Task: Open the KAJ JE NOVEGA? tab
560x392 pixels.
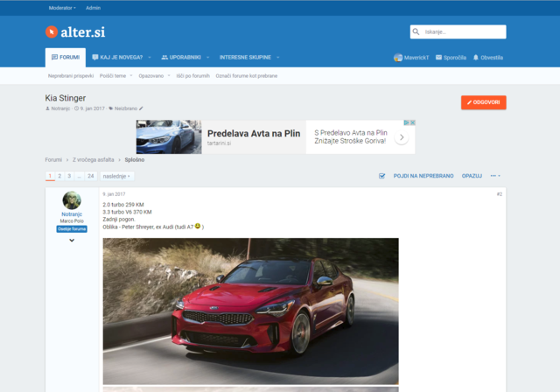Action: 117,58
